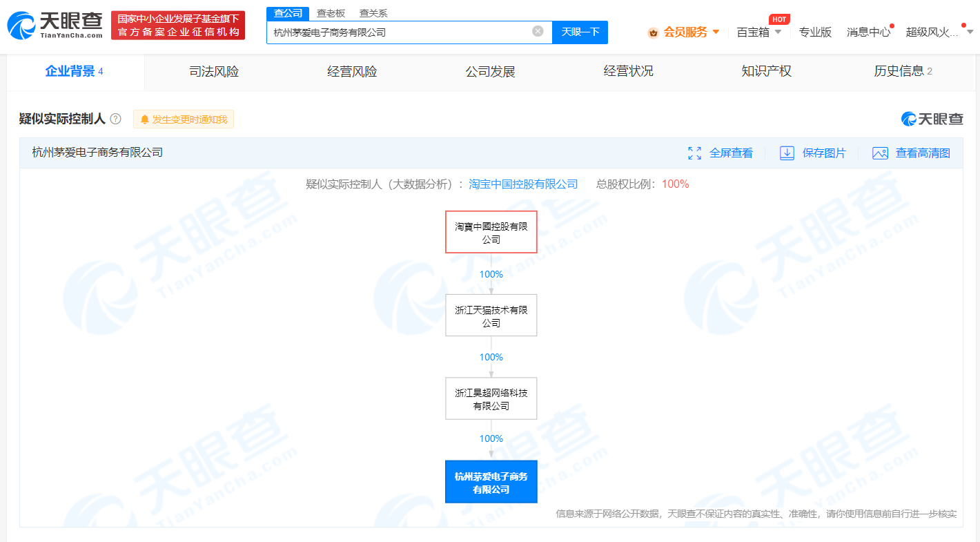Open the 公司发展 tab
The height and width of the screenshot is (542, 980).
pyautogui.click(x=490, y=71)
